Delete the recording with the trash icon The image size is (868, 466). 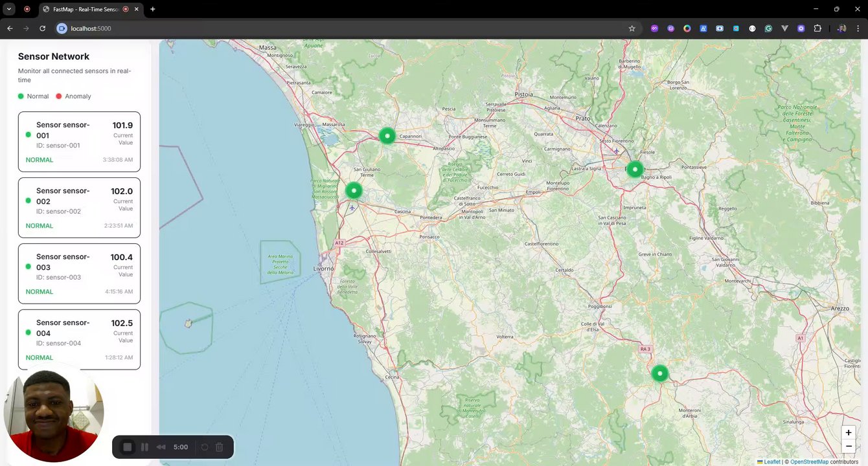click(x=220, y=447)
